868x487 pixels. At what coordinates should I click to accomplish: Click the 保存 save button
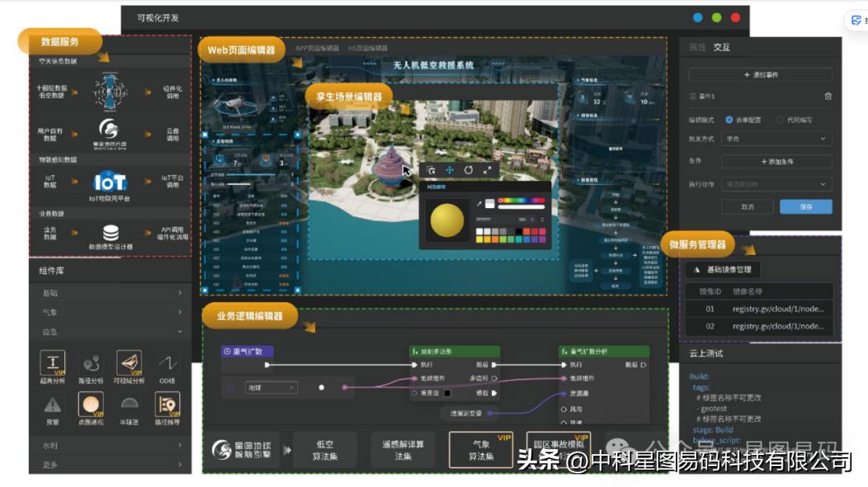tap(806, 207)
